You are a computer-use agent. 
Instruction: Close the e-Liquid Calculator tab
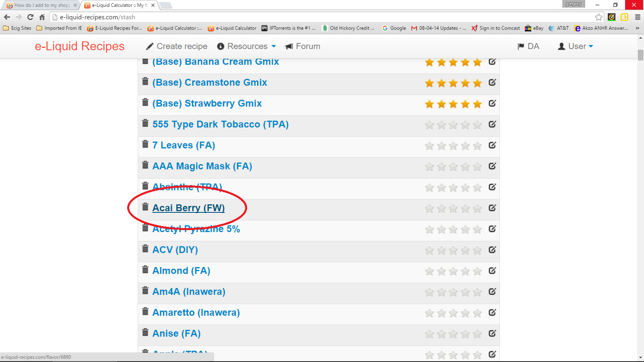point(153,5)
